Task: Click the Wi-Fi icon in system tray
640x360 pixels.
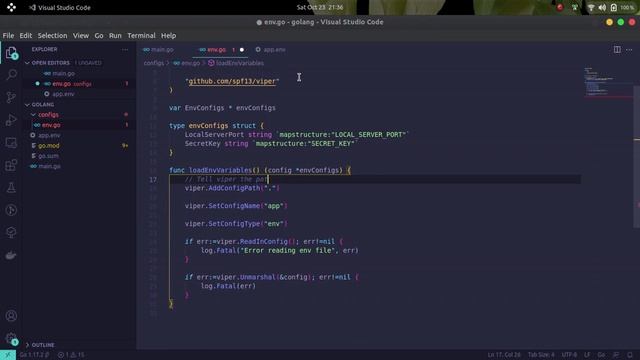Action: [x=591, y=7]
